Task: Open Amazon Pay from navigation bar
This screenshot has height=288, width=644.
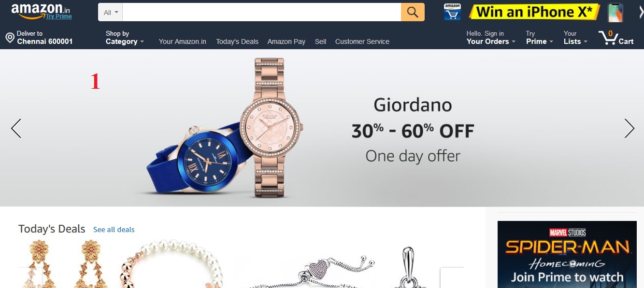Action: pyautogui.click(x=286, y=41)
